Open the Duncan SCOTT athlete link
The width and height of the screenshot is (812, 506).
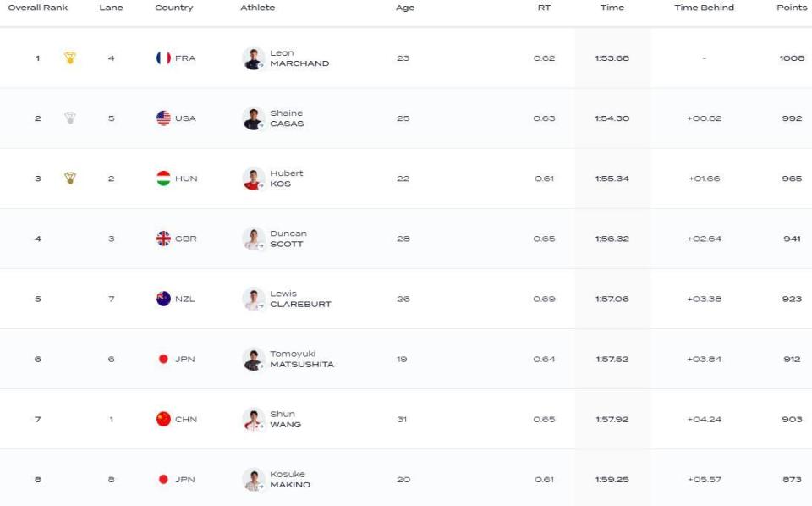288,239
